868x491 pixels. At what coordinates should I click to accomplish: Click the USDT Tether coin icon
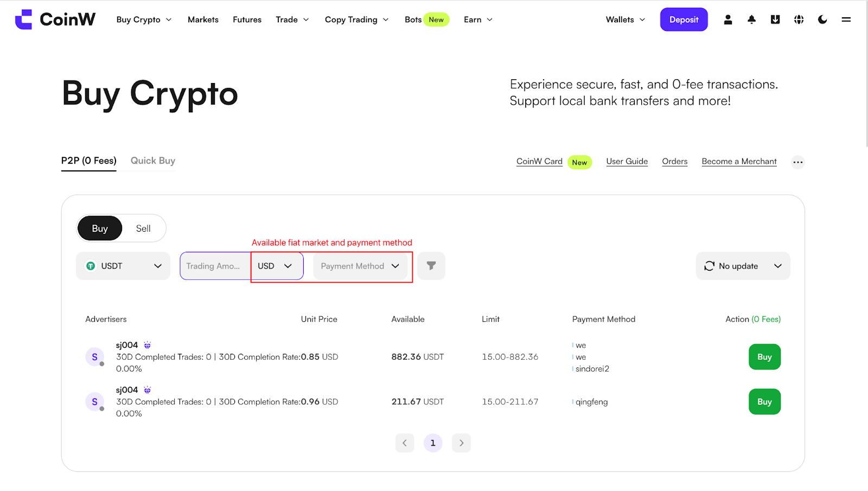pyautogui.click(x=91, y=266)
